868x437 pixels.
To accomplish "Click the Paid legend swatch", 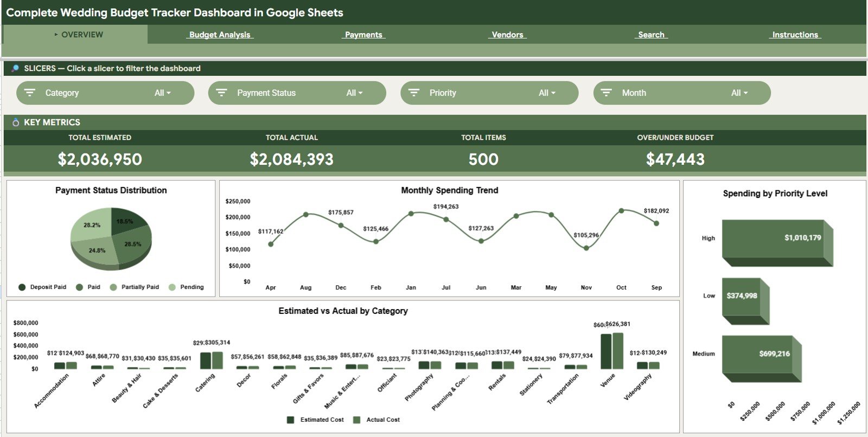I will click(x=79, y=287).
